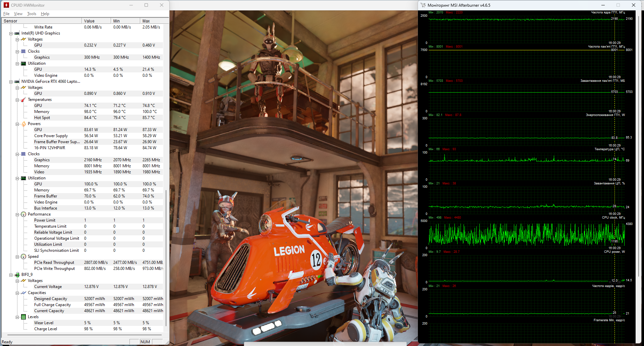
Task: Select the Hot Spot temperature row
Action: click(x=42, y=118)
